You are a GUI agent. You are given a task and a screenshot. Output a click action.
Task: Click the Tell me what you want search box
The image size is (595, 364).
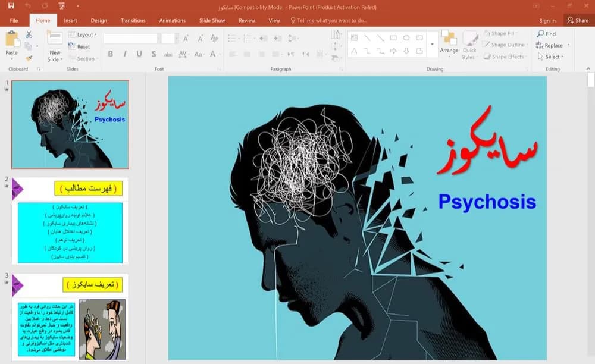(328, 20)
